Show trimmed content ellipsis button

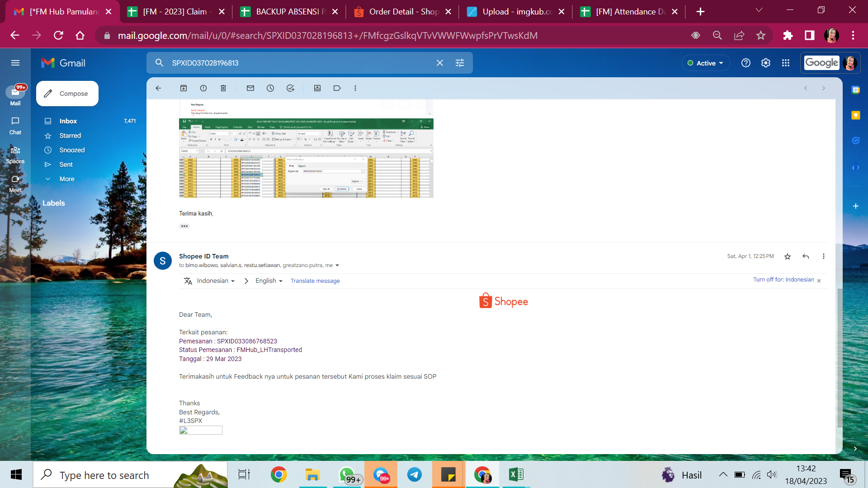(x=184, y=226)
